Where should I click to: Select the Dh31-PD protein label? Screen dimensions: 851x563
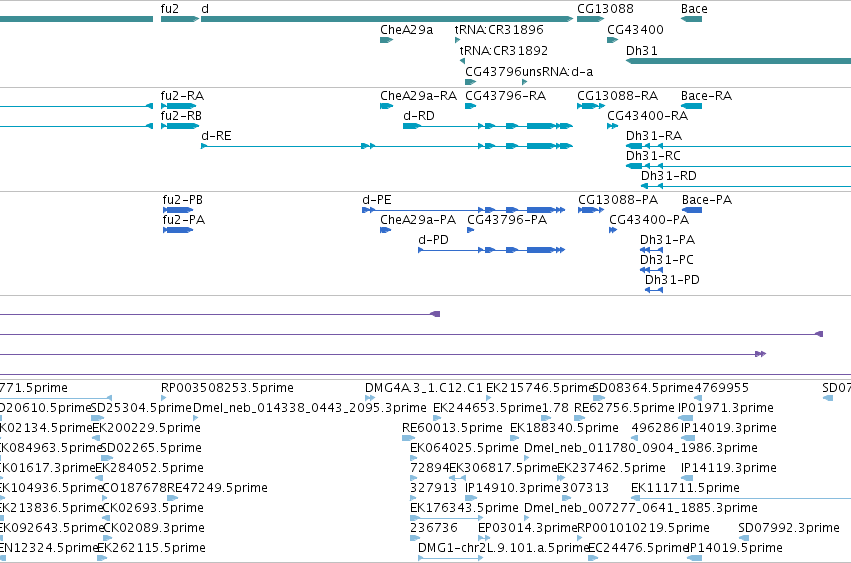(672, 280)
